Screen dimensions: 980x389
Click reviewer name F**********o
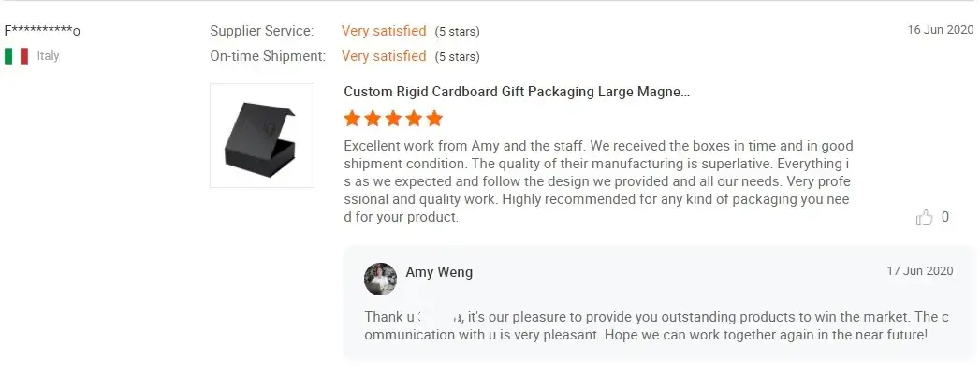pyautogui.click(x=42, y=31)
